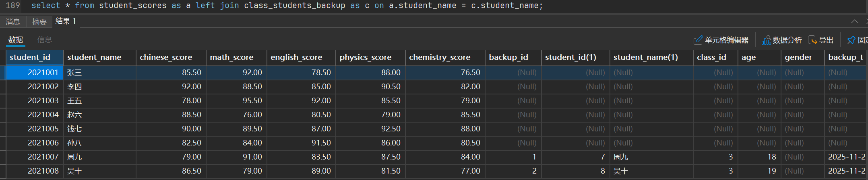Select the row header marker for 2021003
The width and height of the screenshot is (868, 180).
click(x=3, y=101)
